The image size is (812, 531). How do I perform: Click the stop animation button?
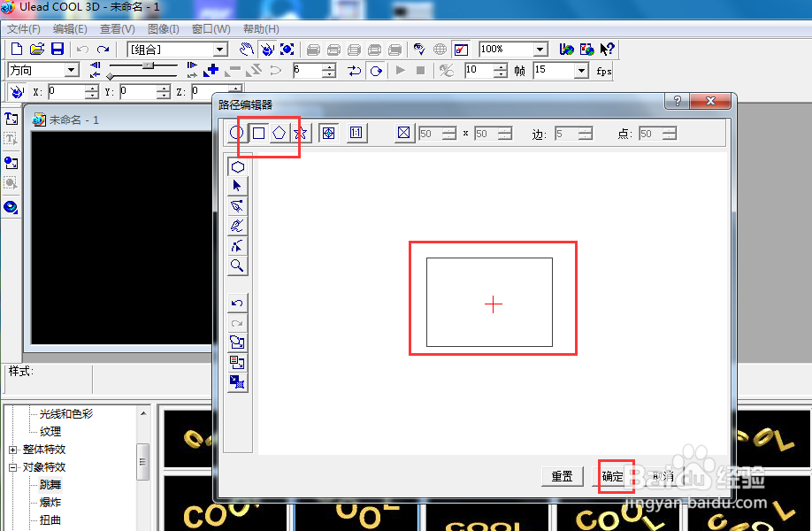420,70
